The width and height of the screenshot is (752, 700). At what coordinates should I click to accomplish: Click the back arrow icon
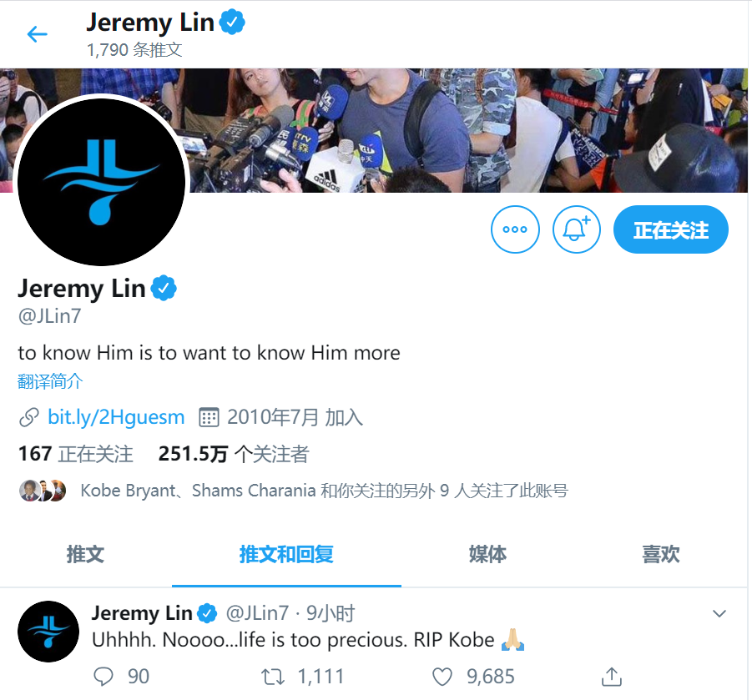point(37,34)
